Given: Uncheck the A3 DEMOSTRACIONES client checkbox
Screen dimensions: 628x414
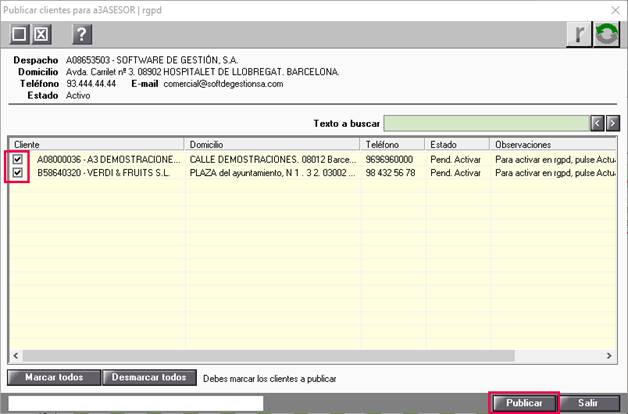Looking at the screenshot, I should tap(17, 159).
